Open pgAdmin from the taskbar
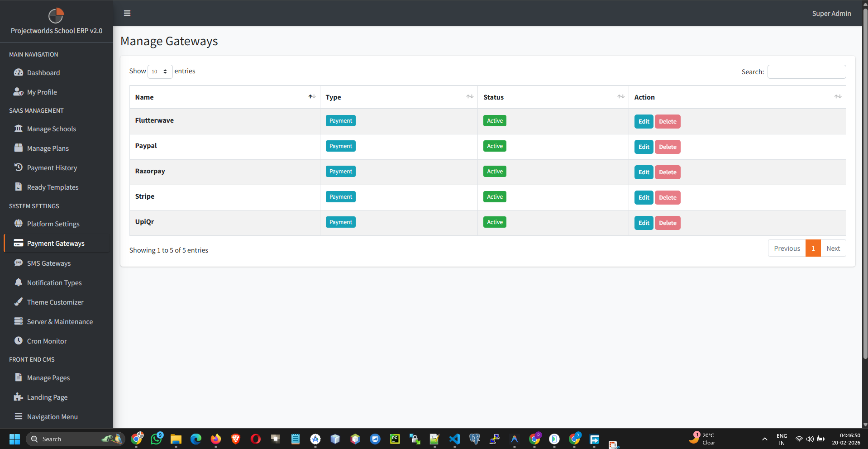The width and height of the screenshot is (868, 449). coord(474,439)
